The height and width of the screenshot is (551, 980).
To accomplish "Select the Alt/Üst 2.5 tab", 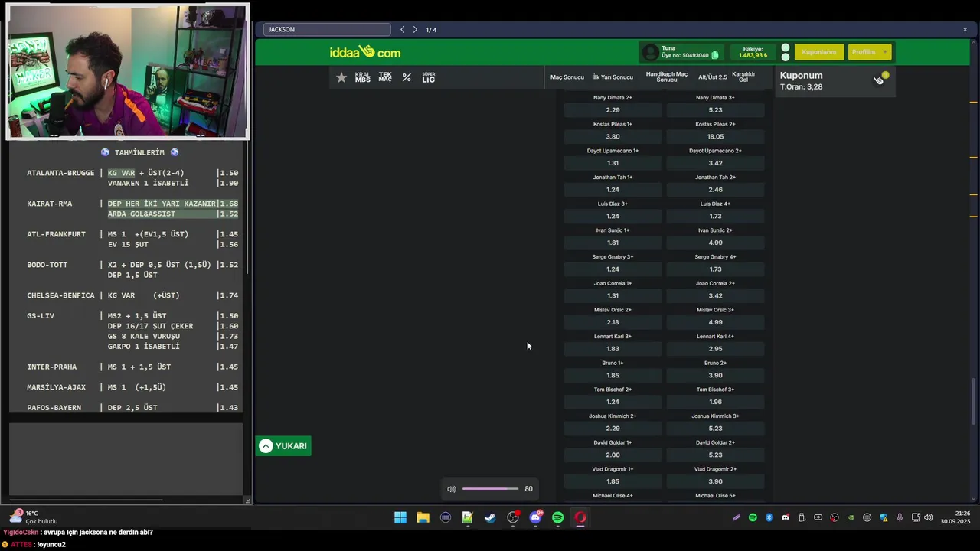I will [712, 77].
